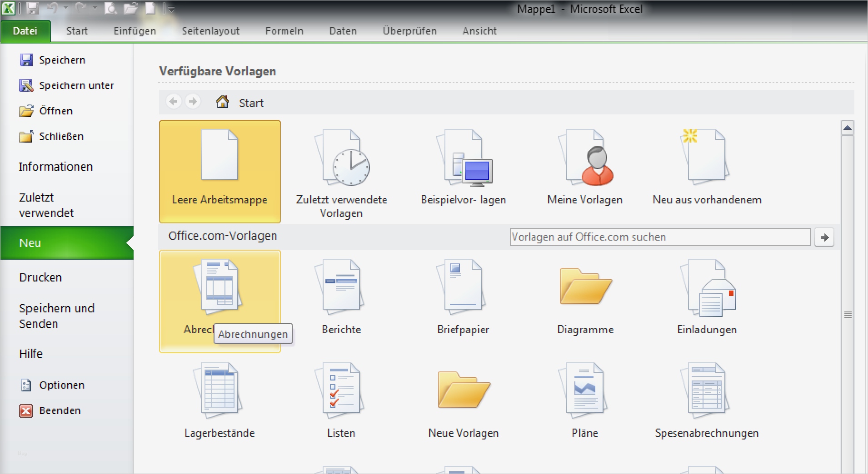Save the workbook via Quick Access Toolbar
The height and width of the screenshot is (474, 868).
point(33,8)
